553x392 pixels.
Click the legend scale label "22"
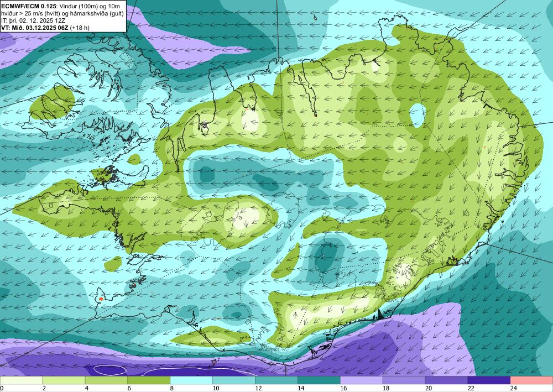(471, 388)
